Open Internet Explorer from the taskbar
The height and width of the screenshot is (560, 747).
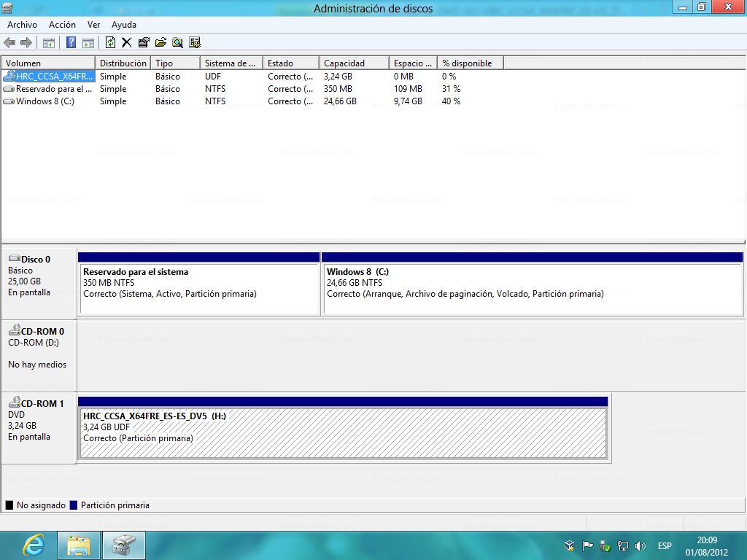(x=33, y=545)
